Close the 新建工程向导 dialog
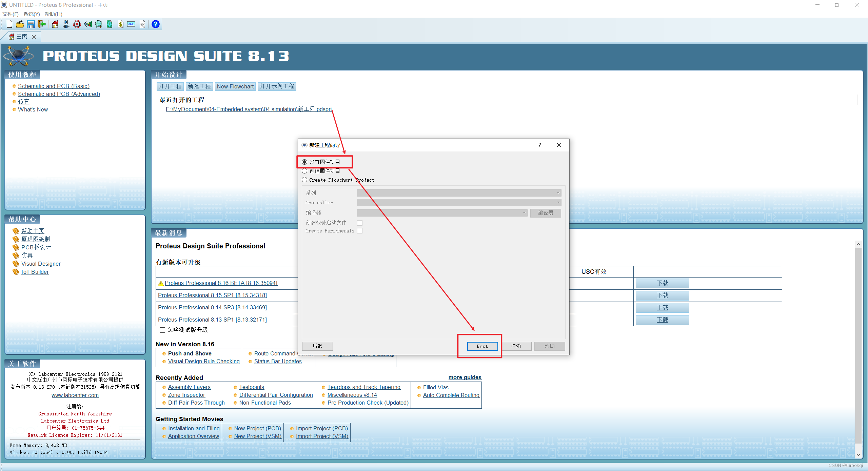Screen dimensions: 868x471 click(x=559, y=145)
